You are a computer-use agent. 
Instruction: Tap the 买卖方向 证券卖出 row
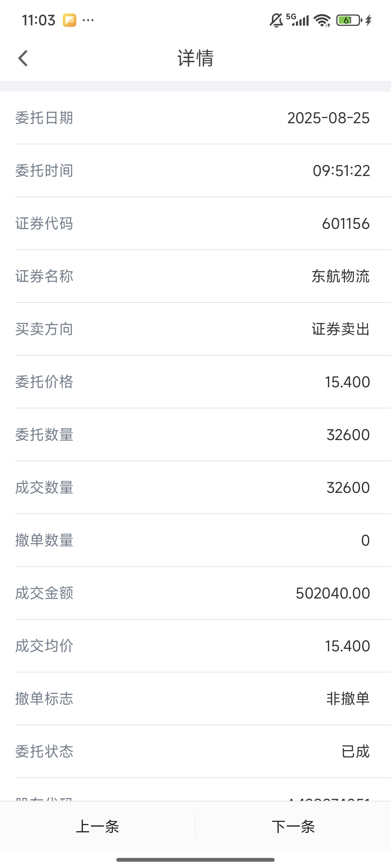pos(196,329)
